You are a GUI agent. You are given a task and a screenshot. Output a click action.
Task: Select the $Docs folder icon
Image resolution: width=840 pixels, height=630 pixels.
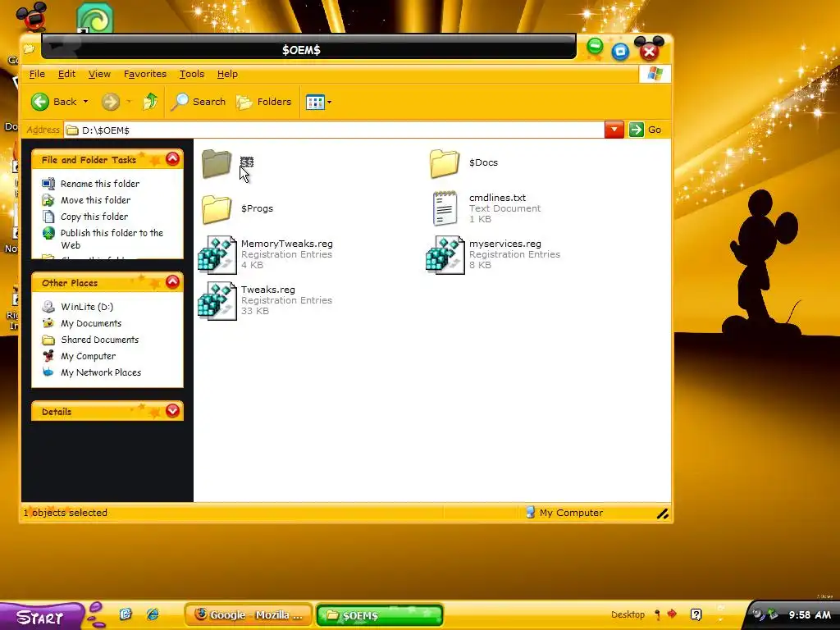click(x=445, y=163)
